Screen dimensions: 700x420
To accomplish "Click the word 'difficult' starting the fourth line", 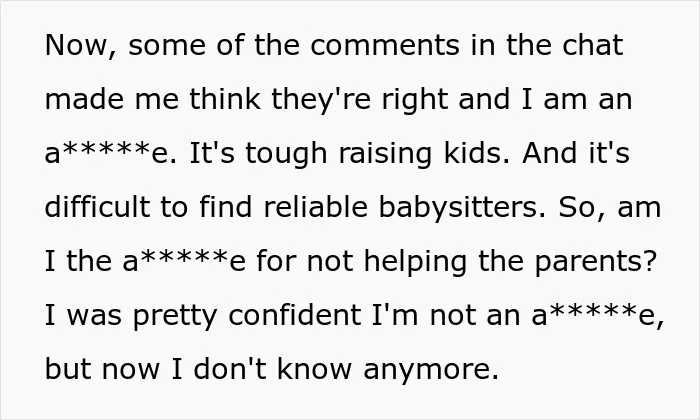I will [x=98, y=207].
